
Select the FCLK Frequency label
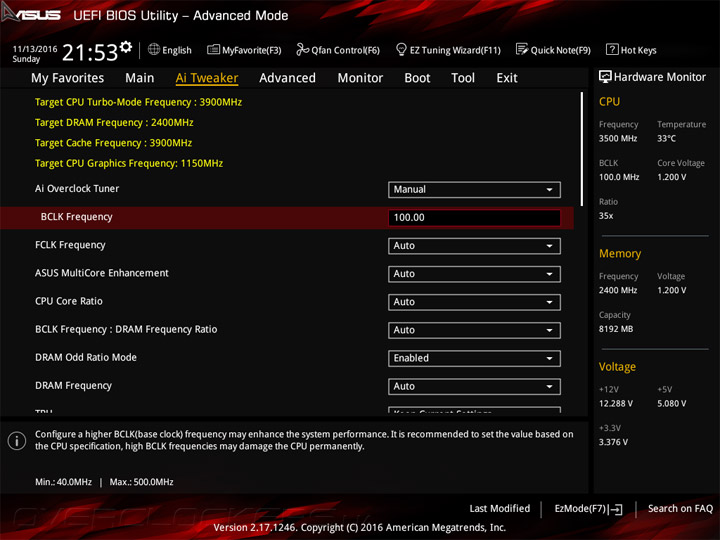pos(70,245)
